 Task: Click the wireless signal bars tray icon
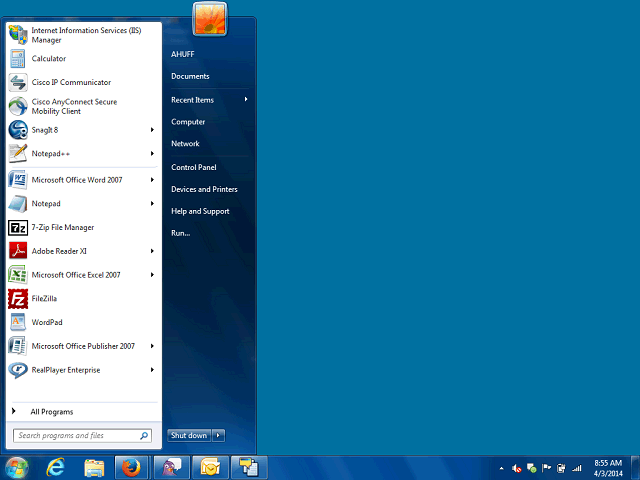[x=576, y=468]
